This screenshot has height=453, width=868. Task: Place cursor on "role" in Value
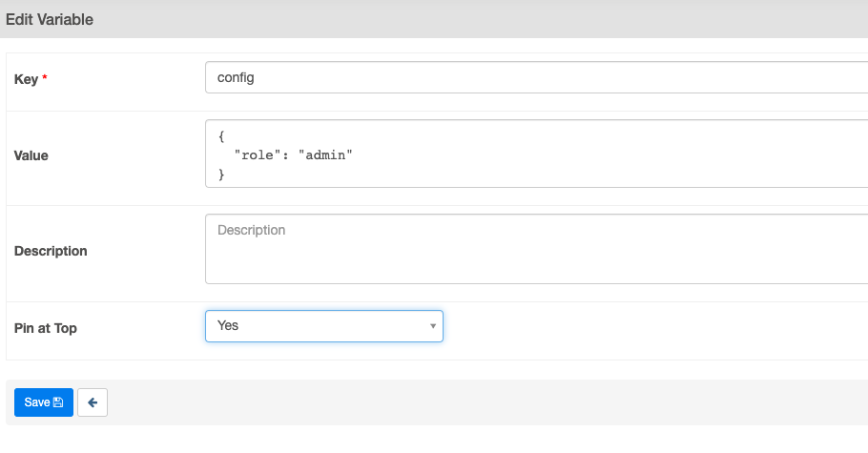point(258,154)
